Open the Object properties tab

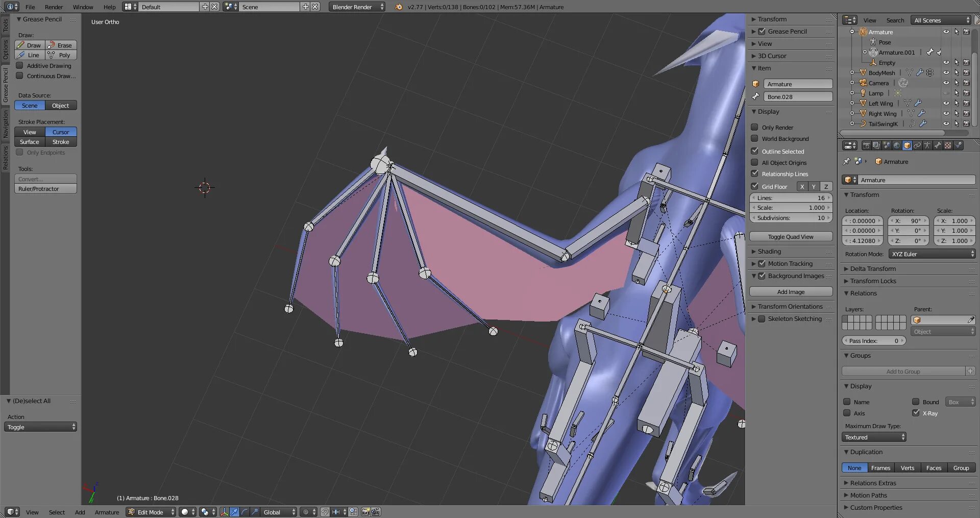[907, 145]
